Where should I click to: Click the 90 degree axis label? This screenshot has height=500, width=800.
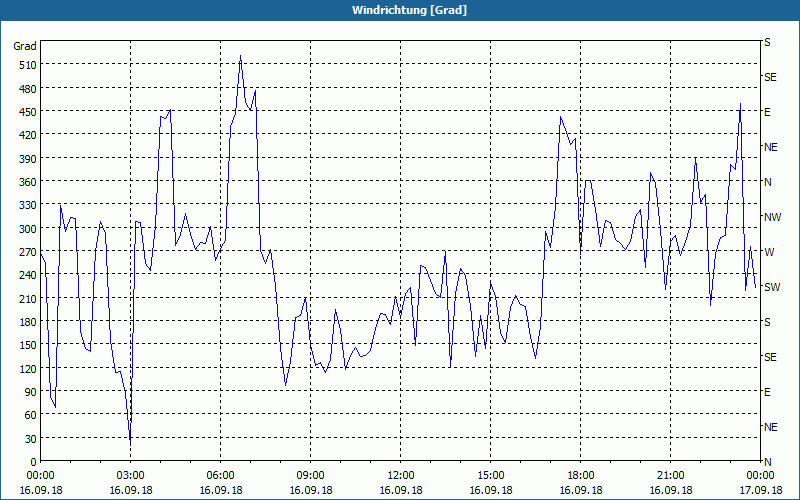pos(31,392)
